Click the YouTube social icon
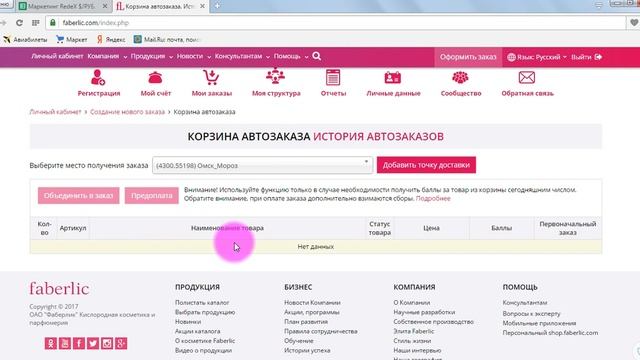Screen dimensions: 640x360 (x=65, y=343)
